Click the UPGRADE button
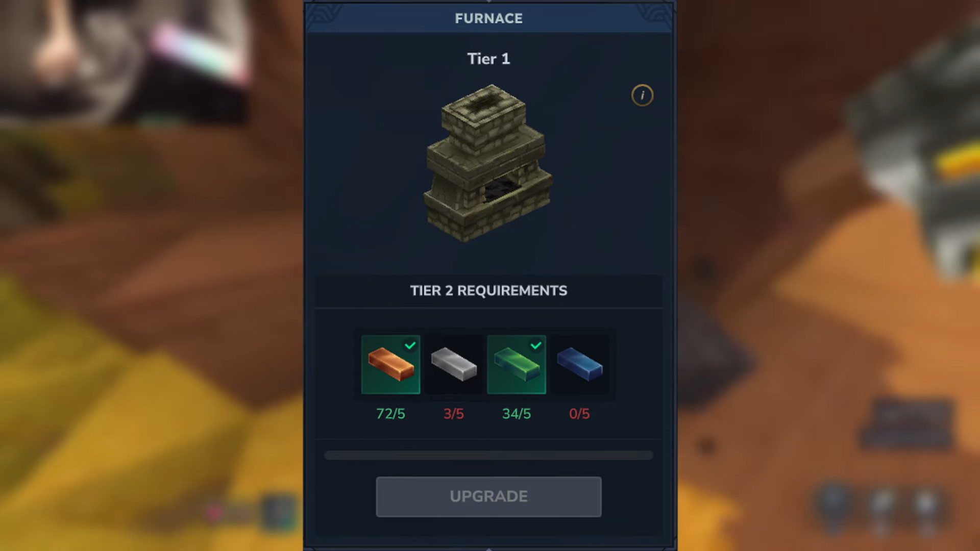This screenshot has height=551, width=980. (488, 496)
